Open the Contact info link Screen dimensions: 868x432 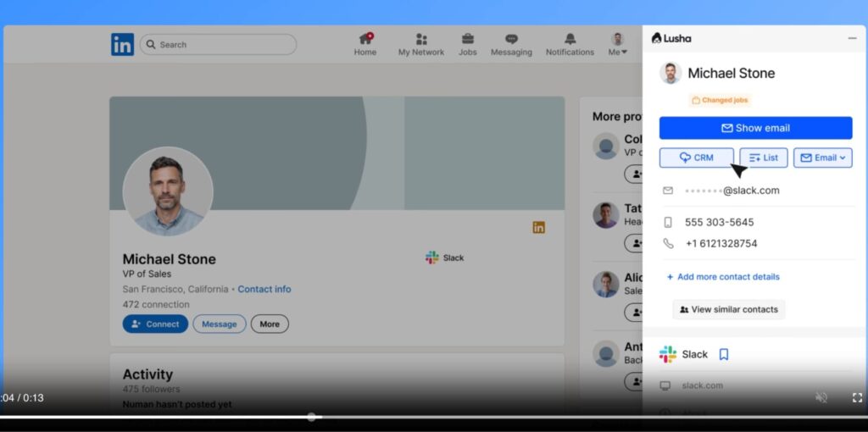264,289
